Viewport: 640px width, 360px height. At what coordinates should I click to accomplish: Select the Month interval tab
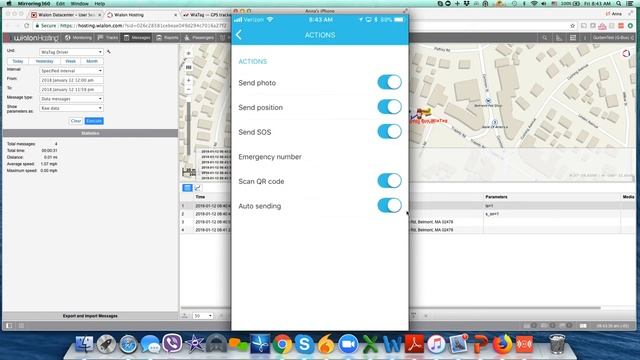tap(92, 61)
